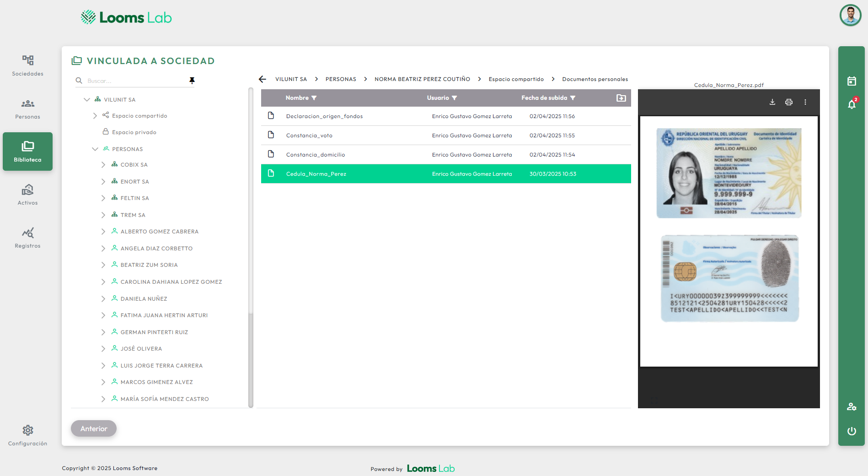Open the calendar icon in right bar
The height and width of the screenshot is (476, 868).
click(x=851, y=81)
